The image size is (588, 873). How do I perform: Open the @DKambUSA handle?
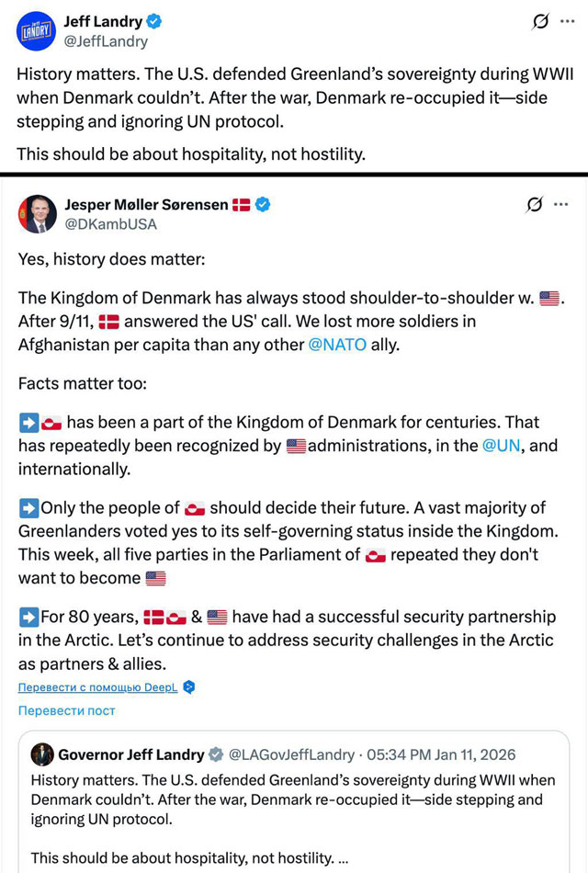pos(110,224)
